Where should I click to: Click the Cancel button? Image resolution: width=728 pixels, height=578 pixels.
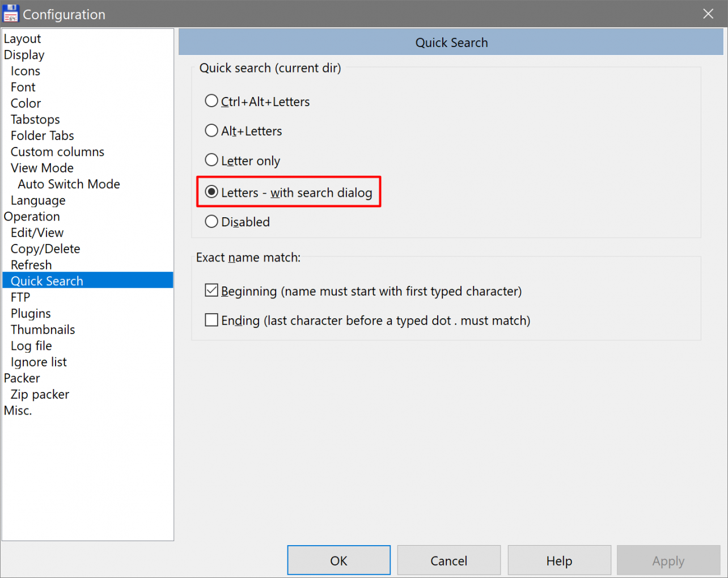[448, 560]
